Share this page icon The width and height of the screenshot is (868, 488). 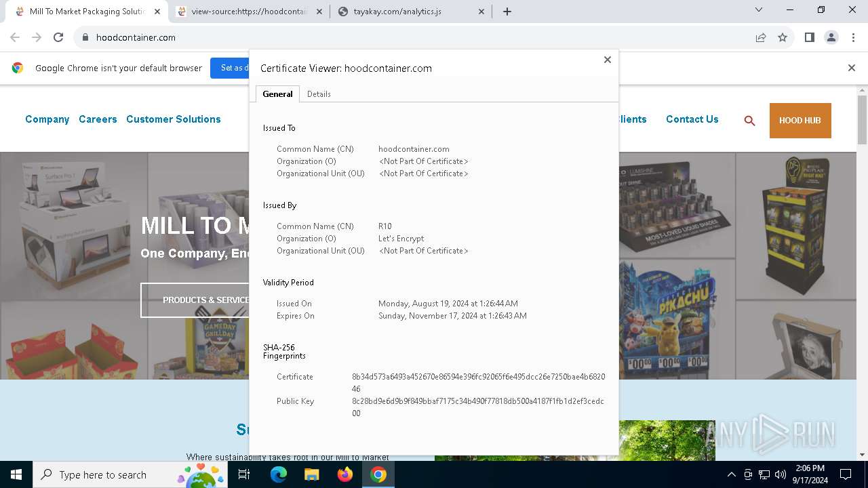point(761,37)
